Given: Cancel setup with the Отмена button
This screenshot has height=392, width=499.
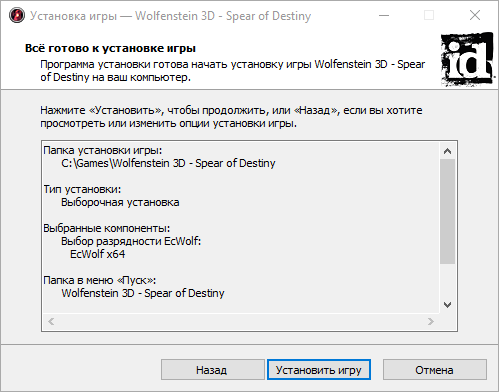Looking at the screenshot, I should 435,370.
